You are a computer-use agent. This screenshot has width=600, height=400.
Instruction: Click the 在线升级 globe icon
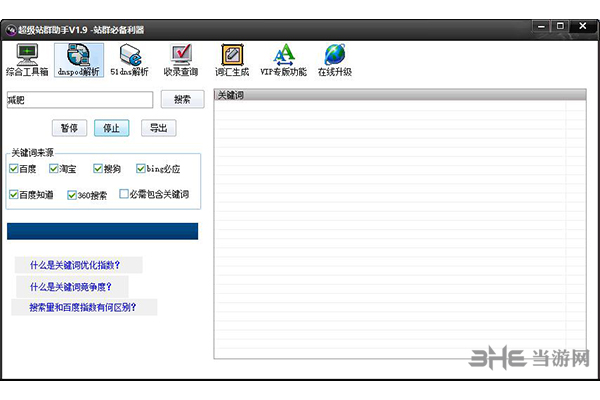(x=335, y=59)
